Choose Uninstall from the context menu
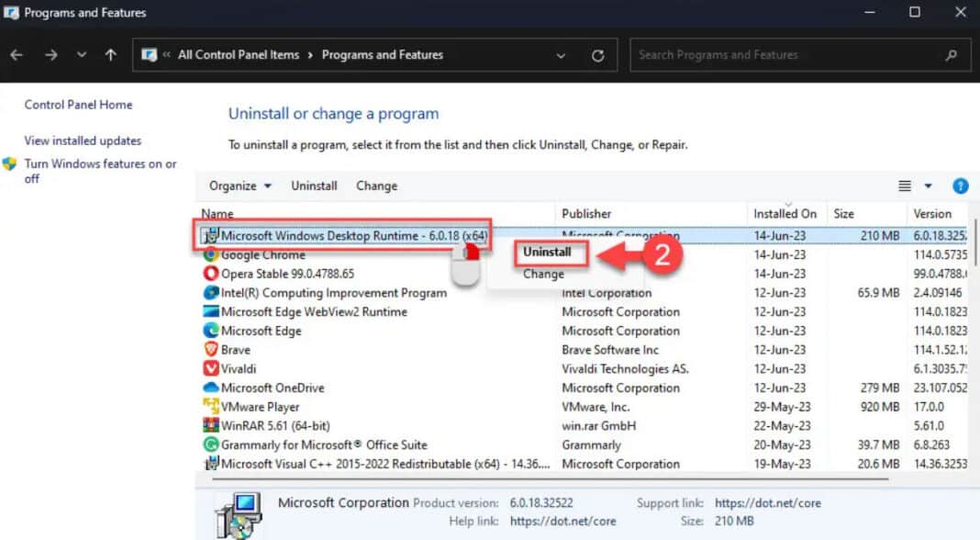Image resolution: width=980 pixels, height=540 pixels. (549, 251)
